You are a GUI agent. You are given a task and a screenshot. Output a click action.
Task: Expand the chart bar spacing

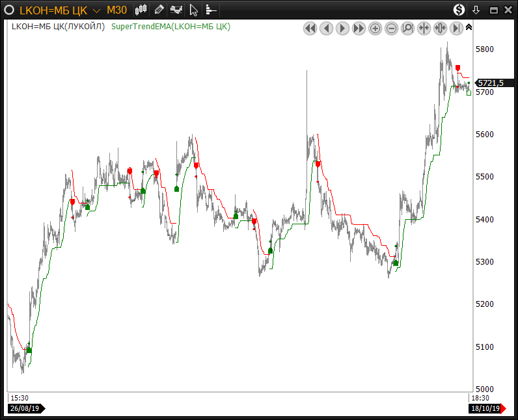click(441, 28)
